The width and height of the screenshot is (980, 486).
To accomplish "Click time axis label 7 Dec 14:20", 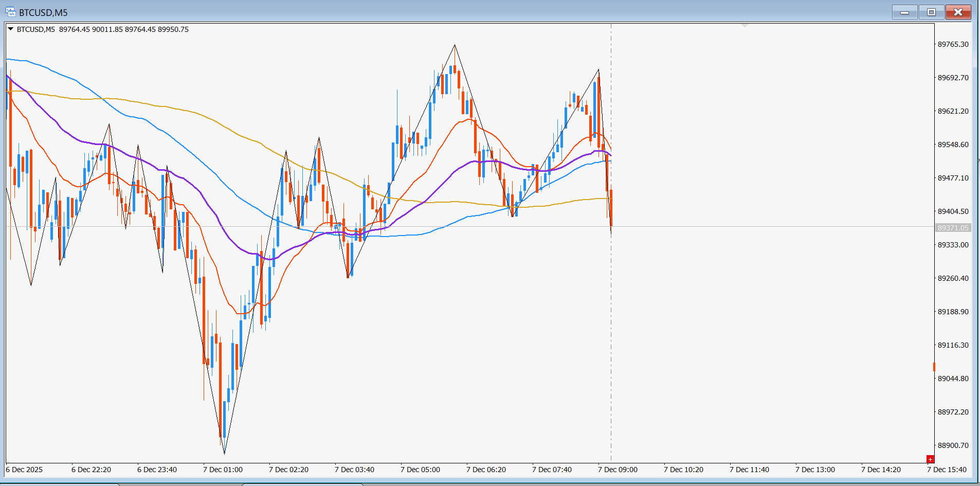I will (x=881, y=470).
